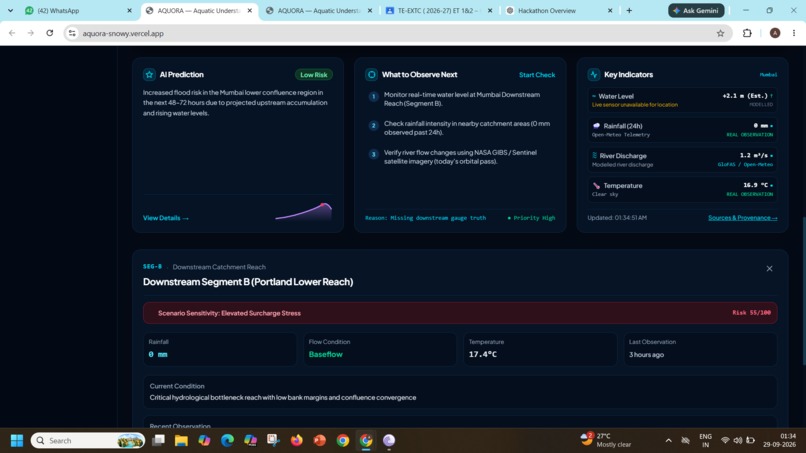The height and width of the screenshot is (453, 806).
Task: Open File Explorer from the taskbar
Action: point(181,441)
